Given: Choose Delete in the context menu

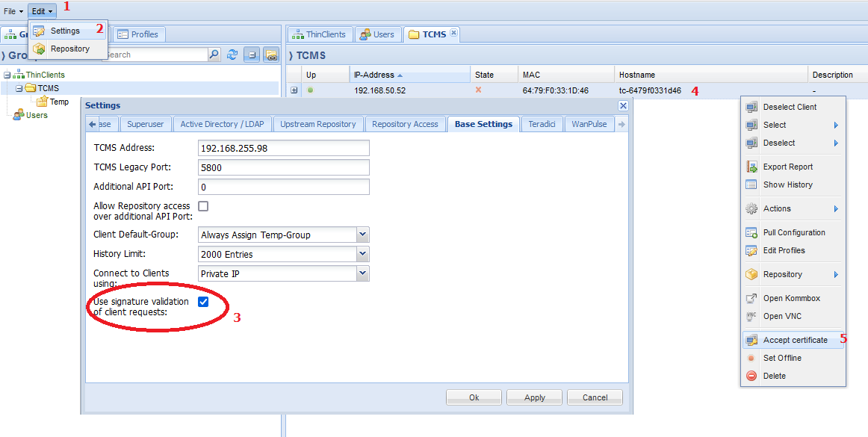Looking at the screenshot, I should pyautogui.click(x=793, y=376).
